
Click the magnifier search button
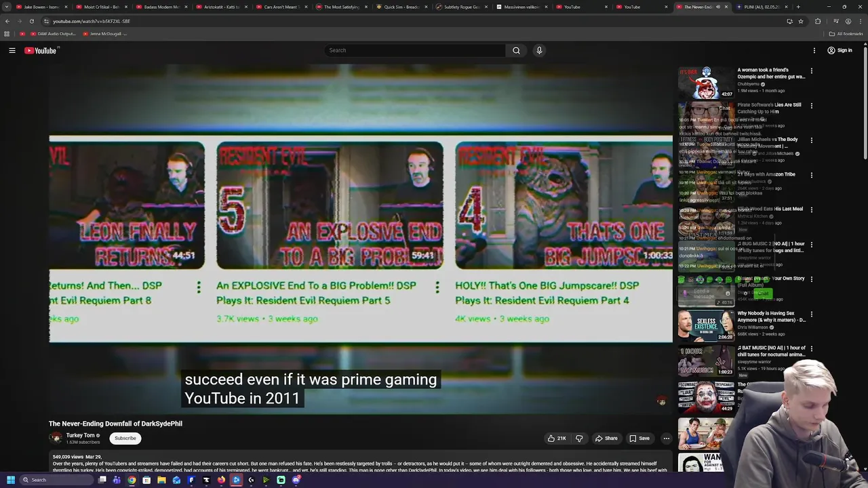pyautogui.click(x=516, y=50)
